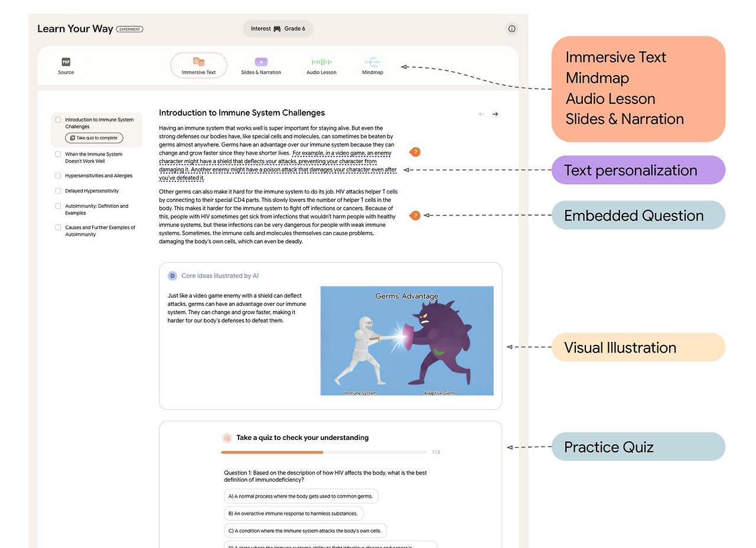Tick the Causes and Further Examples of Autoimmunity checkbox
Screen dimensions: 756x548
point(58,227)
